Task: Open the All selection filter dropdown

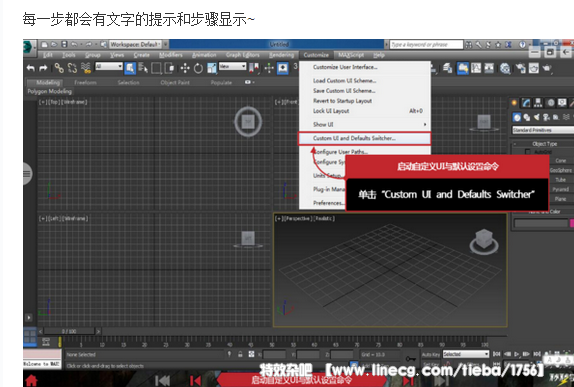Action: (x=109, y=66)
